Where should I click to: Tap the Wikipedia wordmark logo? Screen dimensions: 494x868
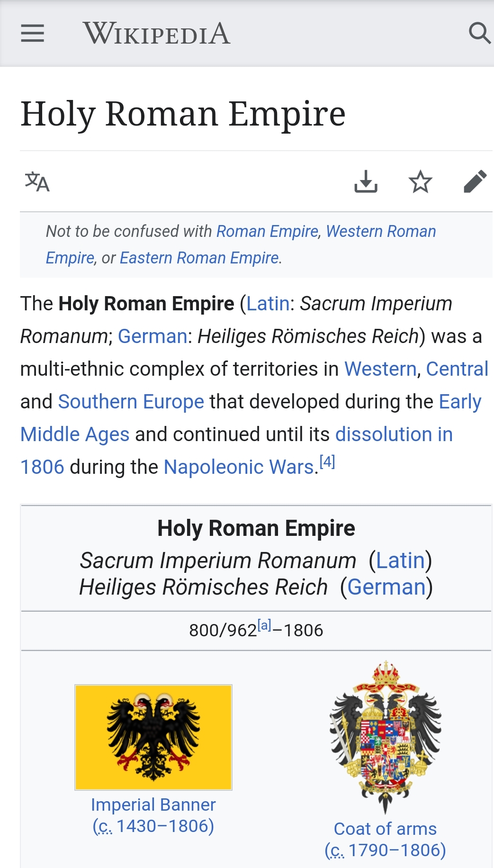156,34
